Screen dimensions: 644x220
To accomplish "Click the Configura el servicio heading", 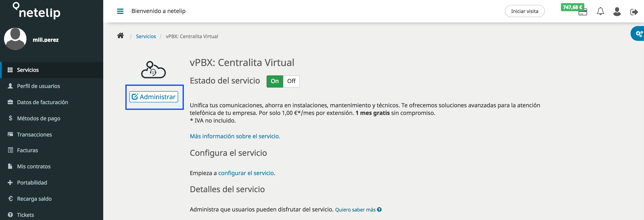I will [228, 153].
